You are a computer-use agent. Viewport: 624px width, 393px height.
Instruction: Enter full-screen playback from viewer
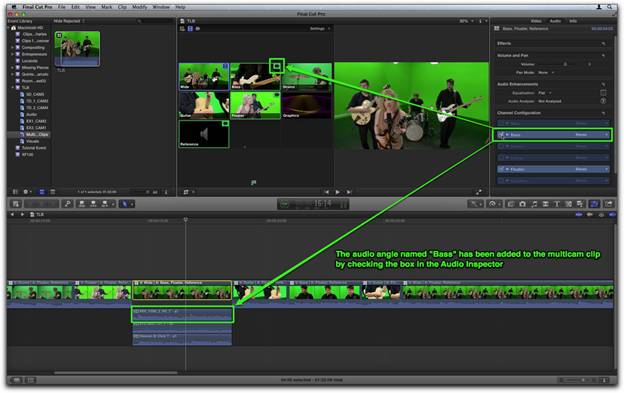pyautogui.click(x=479, y=192)
